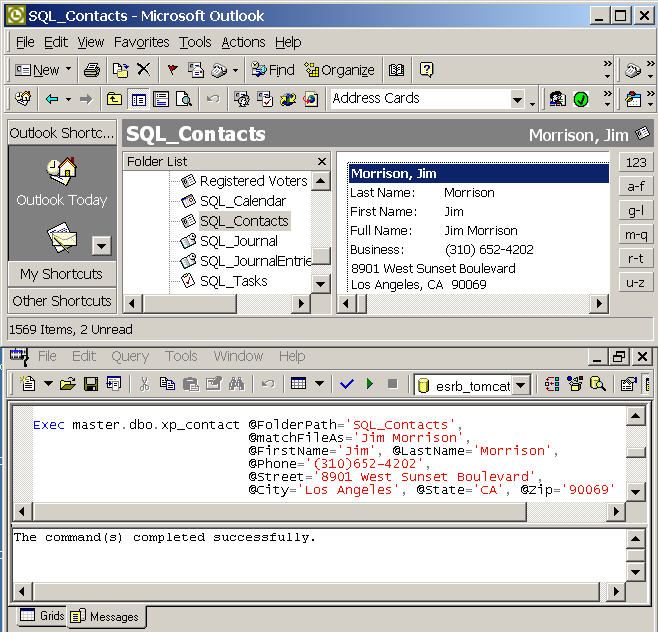Screen dimensions: 658x632
Task: Select the Morrison, Jim contact card header
Action: pos(478,173)
